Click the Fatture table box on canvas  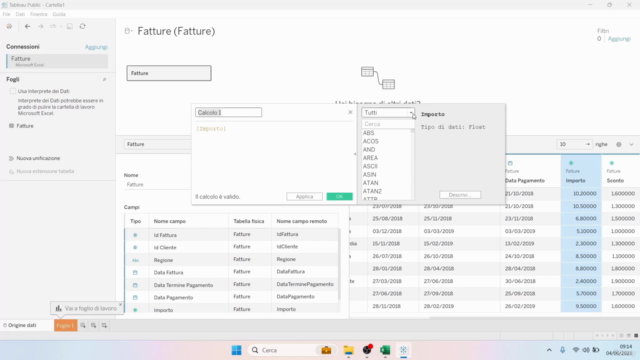(x=169, y=73)
